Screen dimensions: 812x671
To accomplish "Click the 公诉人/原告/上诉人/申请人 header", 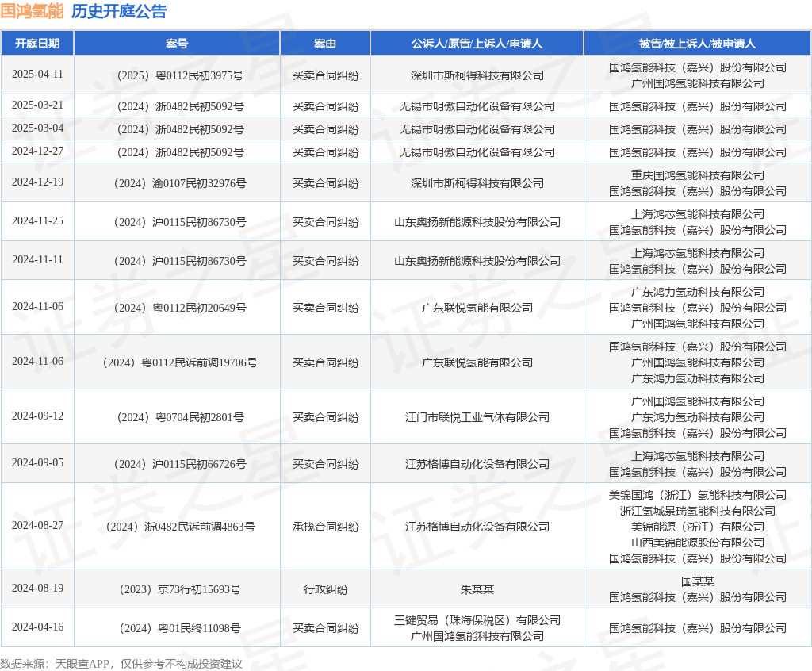I will click(477, 44).
